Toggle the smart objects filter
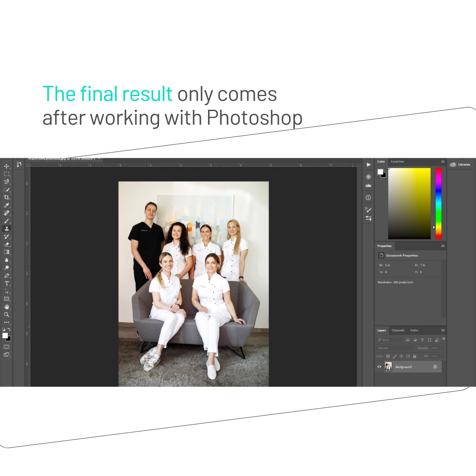This screenshot has height=476, width=476. (437, 340)
